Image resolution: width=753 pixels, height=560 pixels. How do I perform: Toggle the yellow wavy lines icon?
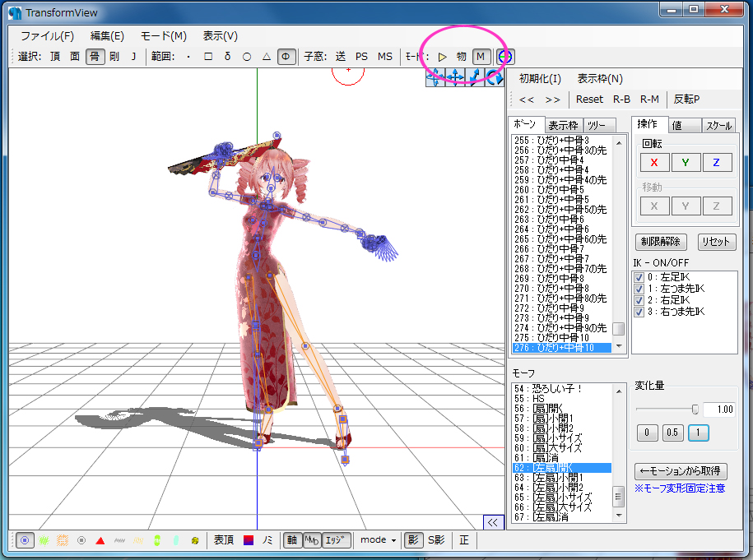point(138,540)
